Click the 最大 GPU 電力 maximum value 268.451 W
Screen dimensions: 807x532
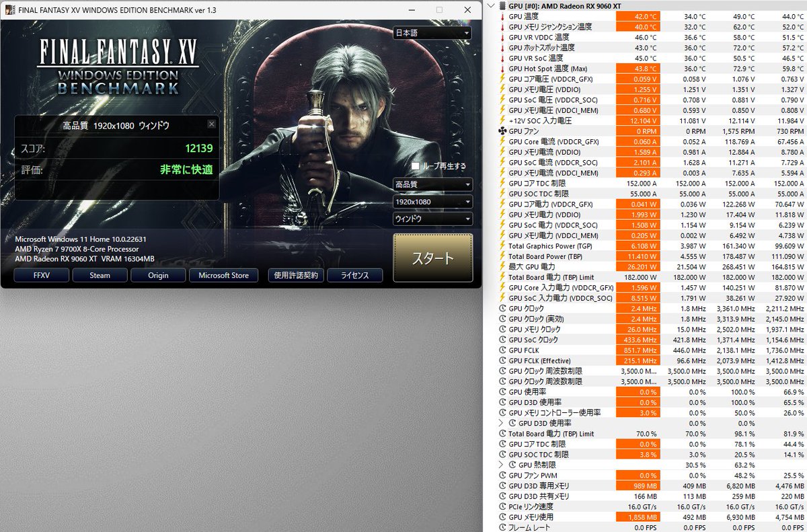[x=737, y=267]
